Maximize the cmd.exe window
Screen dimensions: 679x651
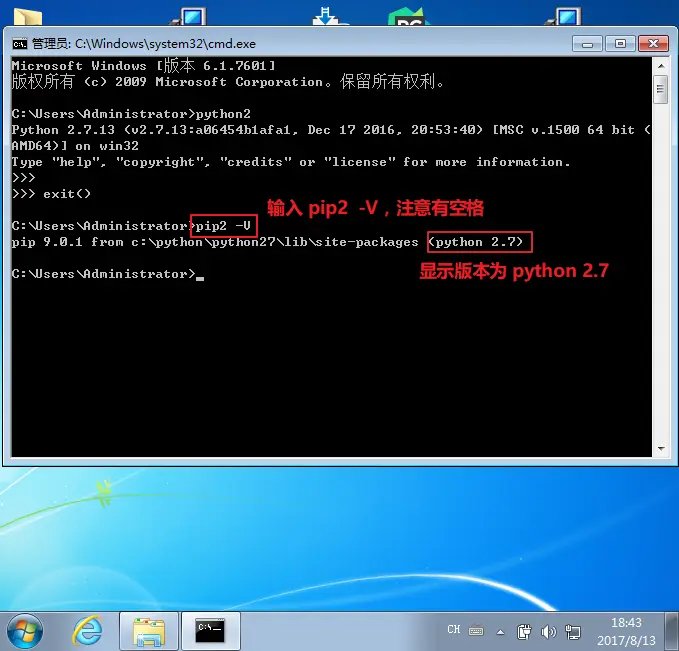(620, 44)
